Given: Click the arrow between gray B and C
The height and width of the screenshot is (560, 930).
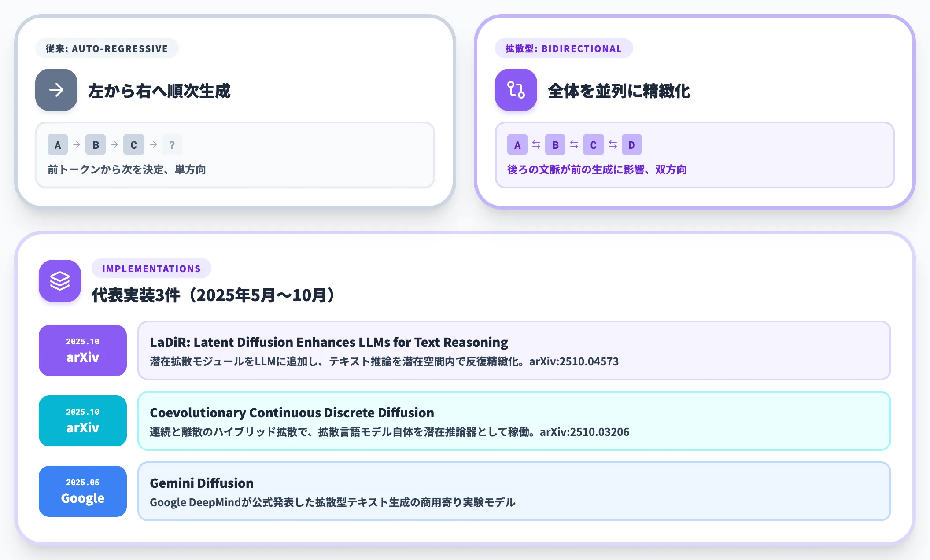Looking at the screenshot, I should tap(114, 144).
